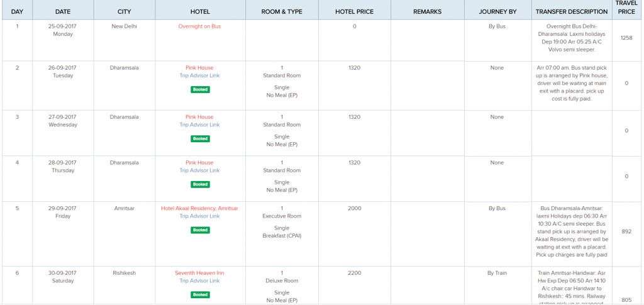Image resolution: width=644 pixels, height=305 pixels.
Task: Click the REMARKS cell for day 1
Action: pyautogui.click(x=428, y=40)
